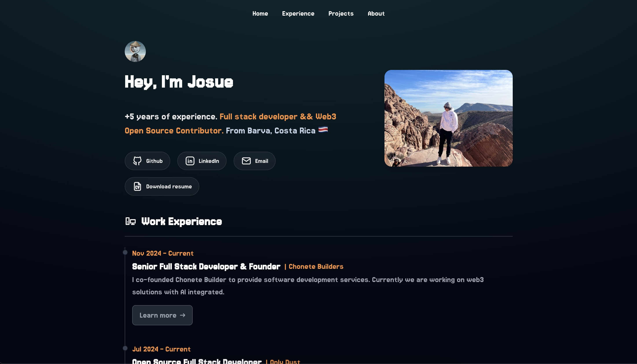This screenshot has width=637, height=364.
Task: Click the arrow icon inside Learn more
Action: coord(183,315)
